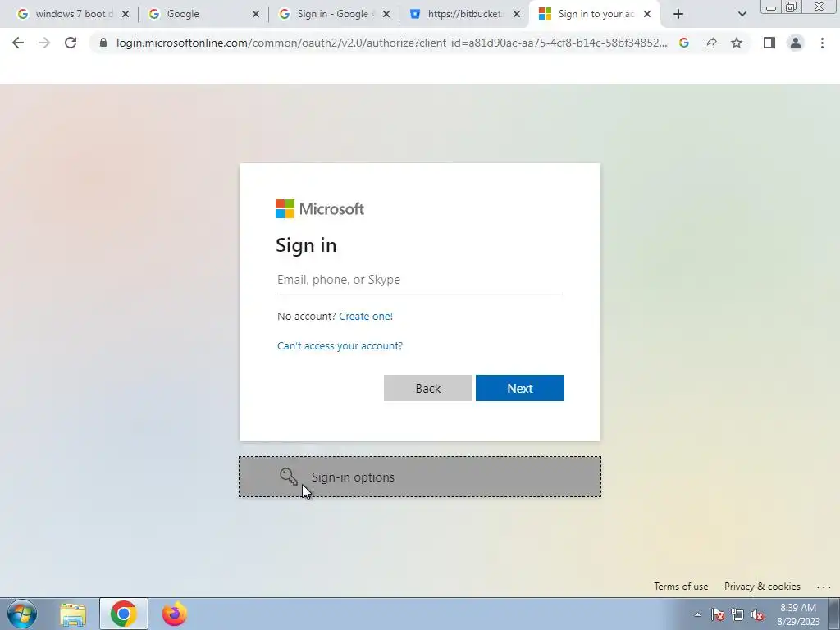Close the Google tab
This screenshot has width=840, height=630.
point(256,15)
